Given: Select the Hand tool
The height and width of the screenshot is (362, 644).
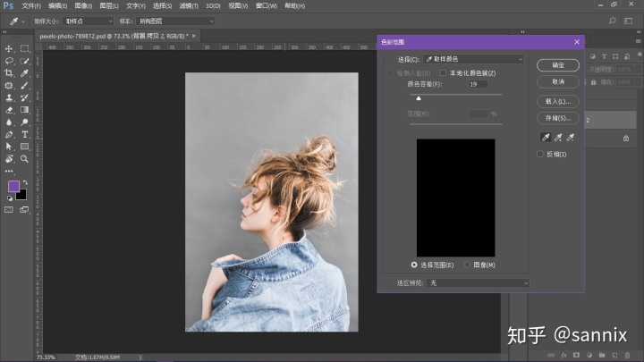Looking at the screenshot, I should coord(9,159).
